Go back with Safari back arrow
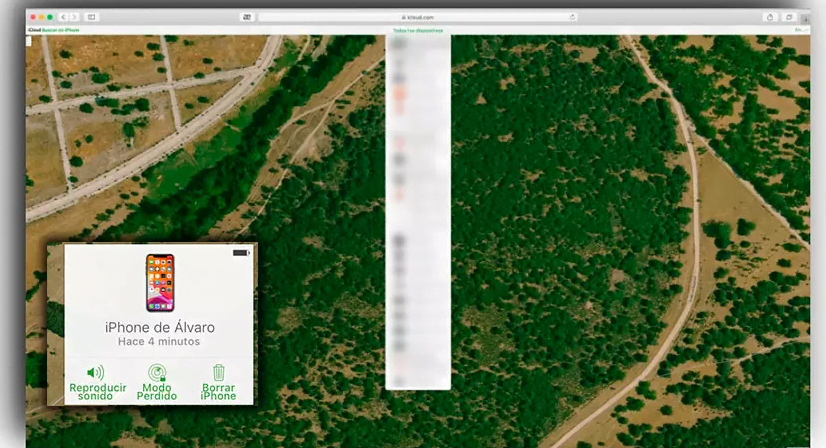Image resolution: width=826 pixels, height=448 pixels. 64,17
